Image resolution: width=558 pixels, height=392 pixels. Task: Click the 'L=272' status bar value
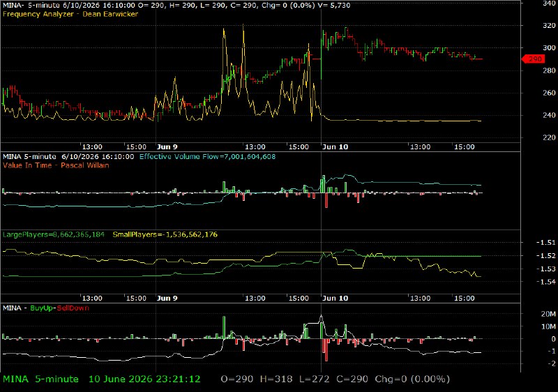(x=315, y=379)
